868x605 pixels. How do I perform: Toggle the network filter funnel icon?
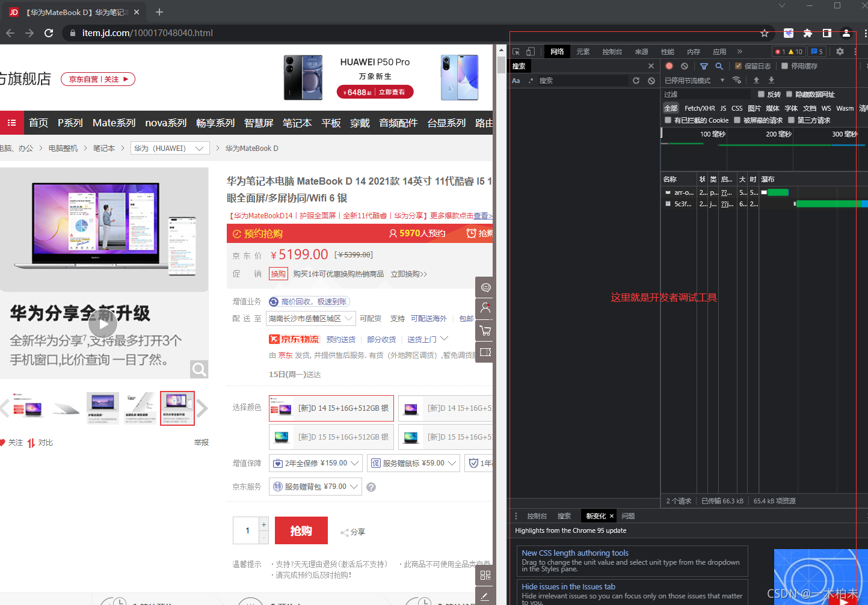[x=704, y=66]
